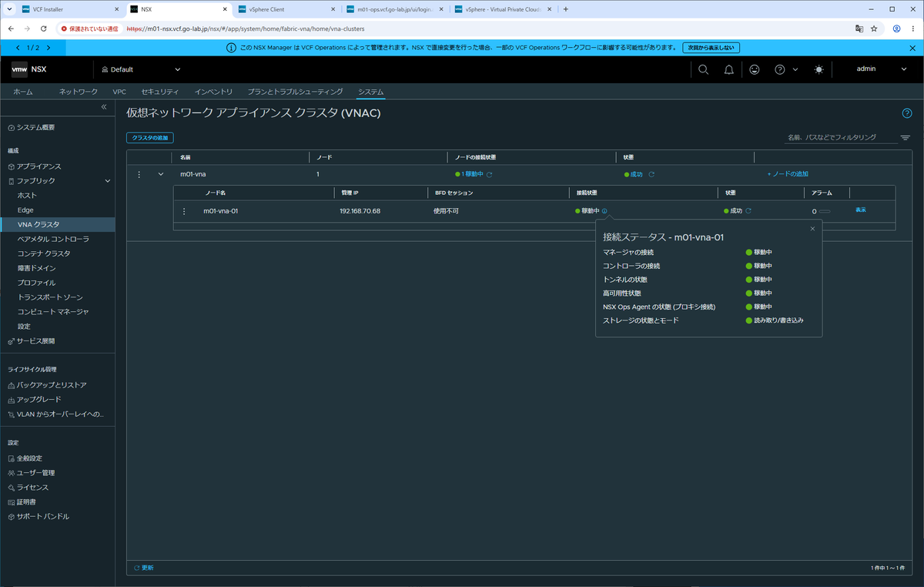The width and height of the screenshot is (924, 587).
Task: Open the NSX search icon
Action: [x=703, y=69]
